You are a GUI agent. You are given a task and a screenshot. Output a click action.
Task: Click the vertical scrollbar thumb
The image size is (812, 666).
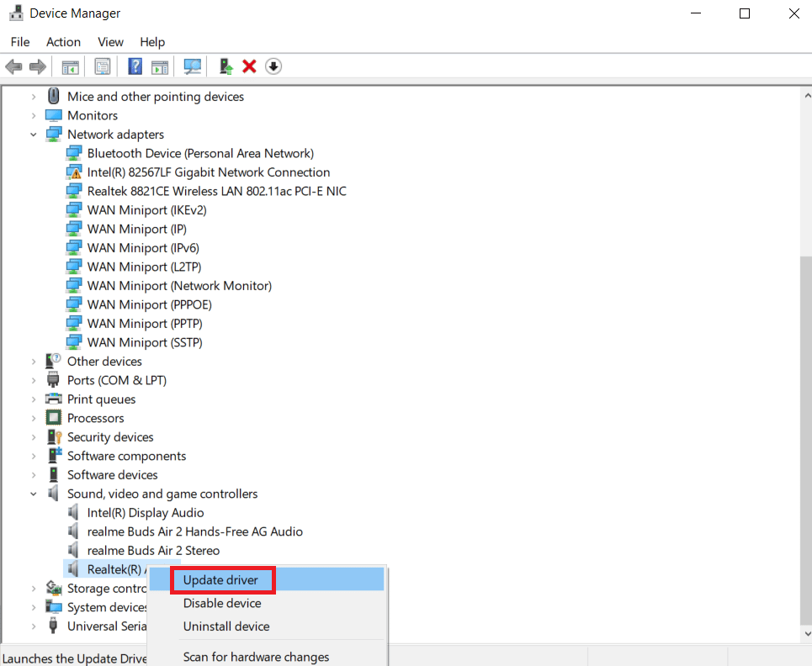click(x=806, y=440)
